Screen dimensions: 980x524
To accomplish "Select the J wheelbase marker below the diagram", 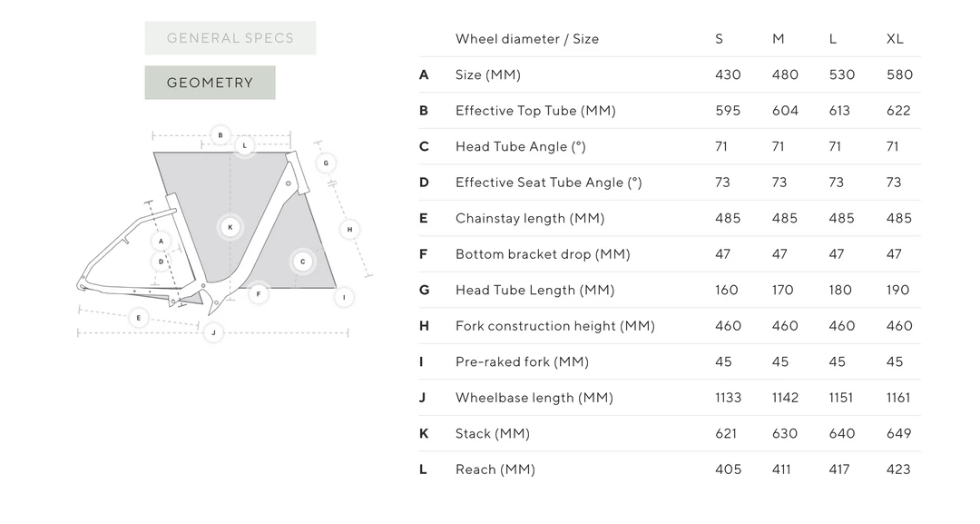I will [x=213, y=333].
